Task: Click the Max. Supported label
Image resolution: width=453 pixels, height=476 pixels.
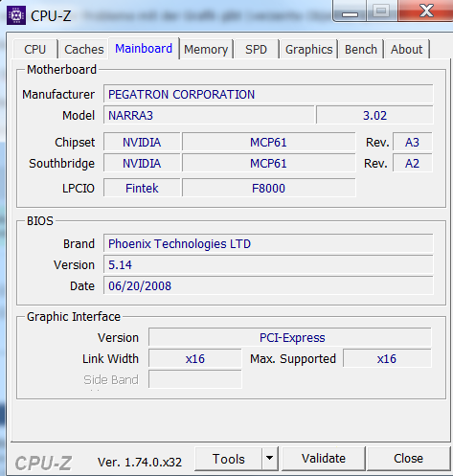Action: coord(293,359)
